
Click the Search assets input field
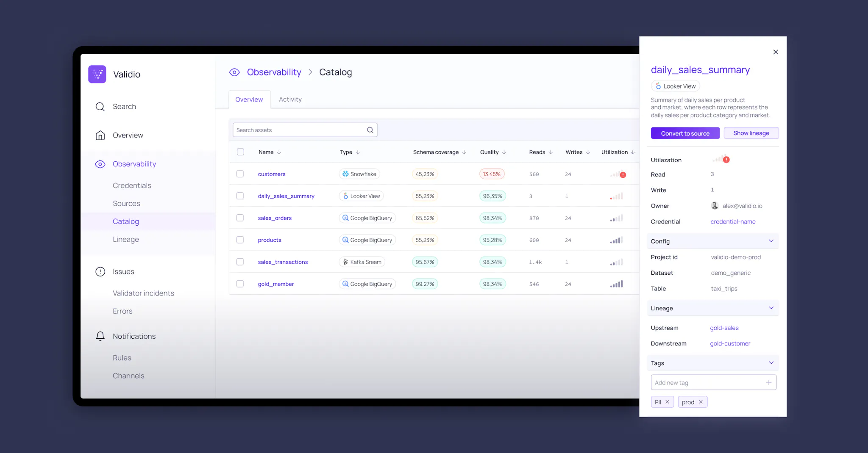(305, 130)
